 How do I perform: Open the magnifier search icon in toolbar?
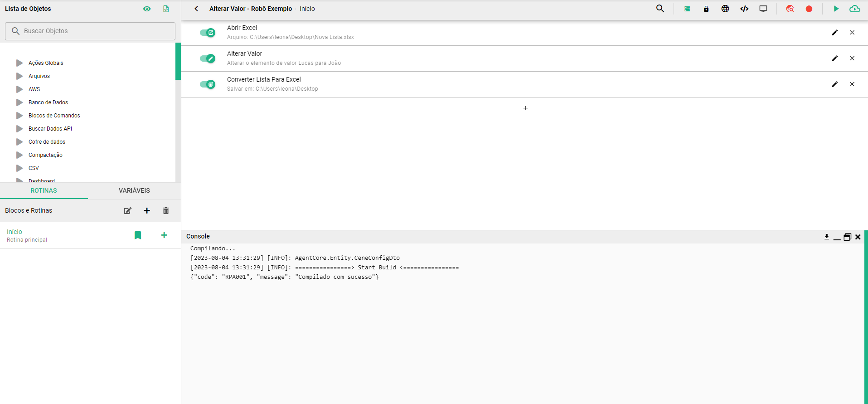[660, 9]
